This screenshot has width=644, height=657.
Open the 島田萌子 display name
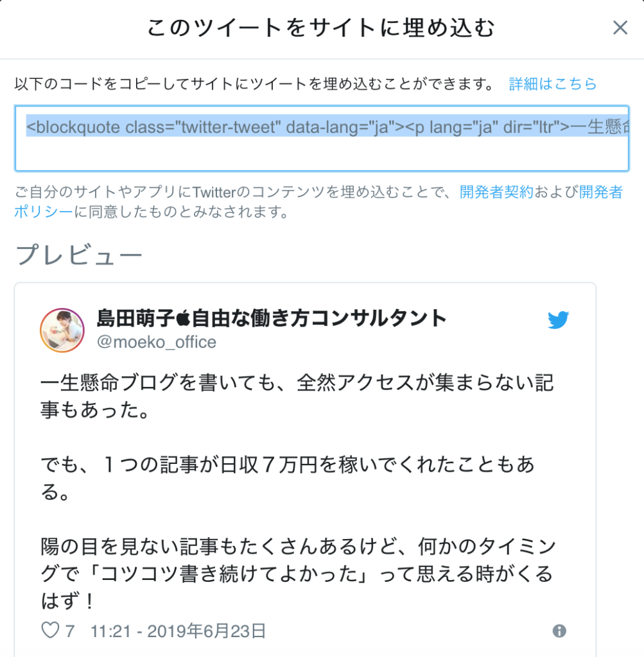(271, 318)
